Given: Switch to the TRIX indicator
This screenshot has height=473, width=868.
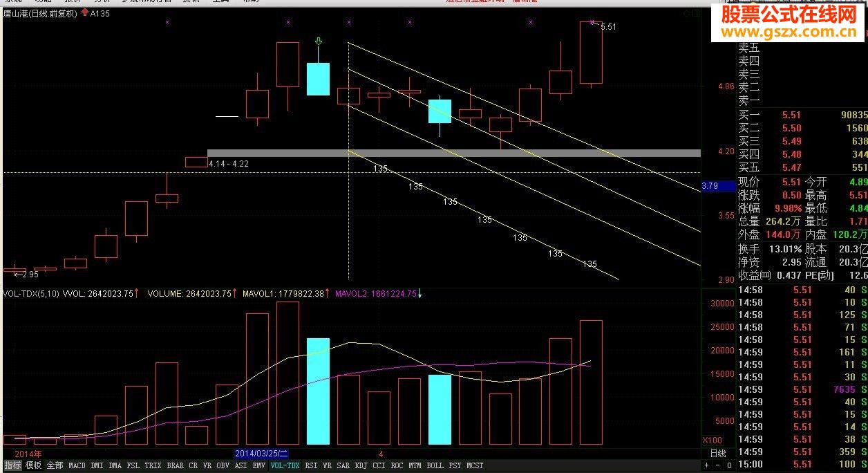Looking at the screenshot, I should [153, 466].
